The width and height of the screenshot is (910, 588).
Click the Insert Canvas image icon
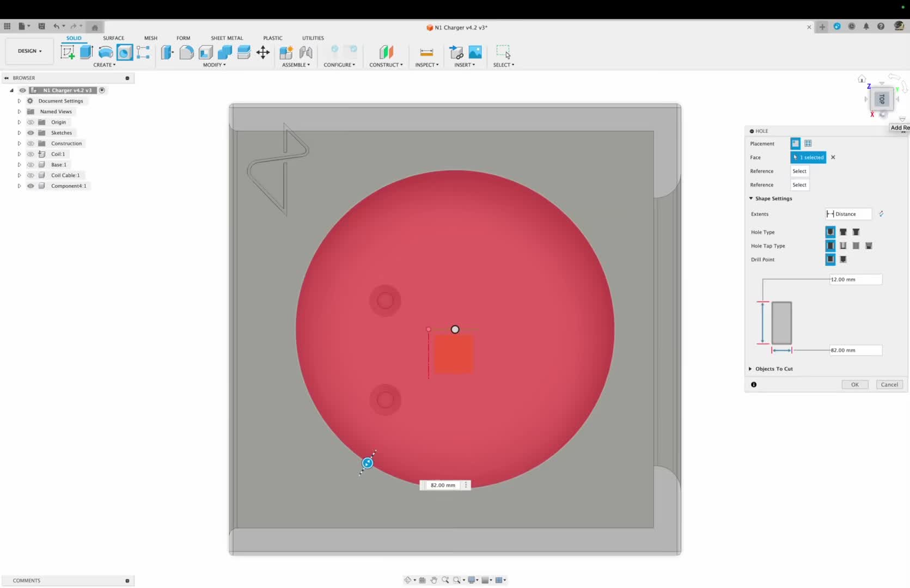[475, 52]
